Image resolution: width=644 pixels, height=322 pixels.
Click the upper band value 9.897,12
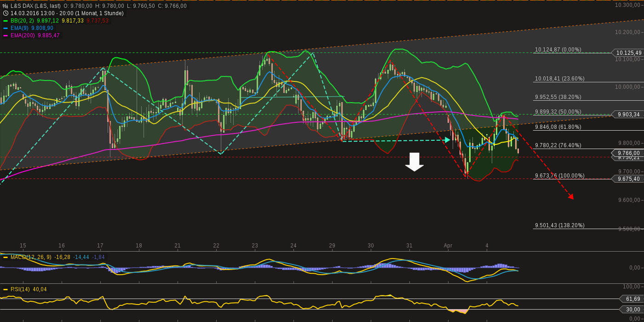(48, 21)
